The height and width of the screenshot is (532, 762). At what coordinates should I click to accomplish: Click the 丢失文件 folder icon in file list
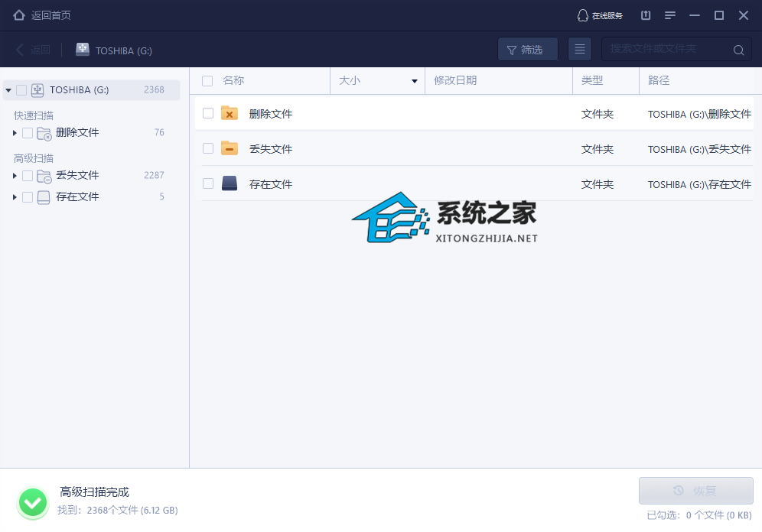click(230, 148)
